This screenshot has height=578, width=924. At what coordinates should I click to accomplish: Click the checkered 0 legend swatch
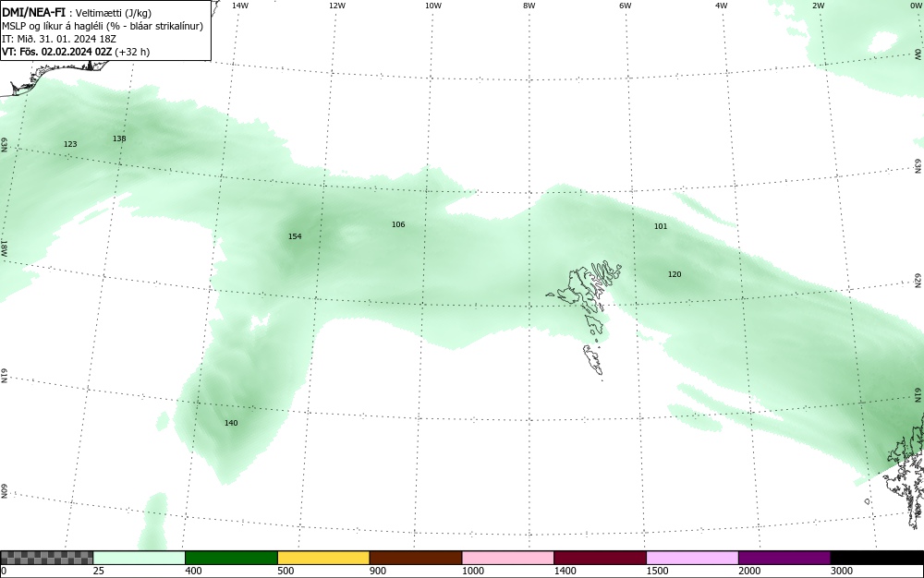tap(46, 558)
